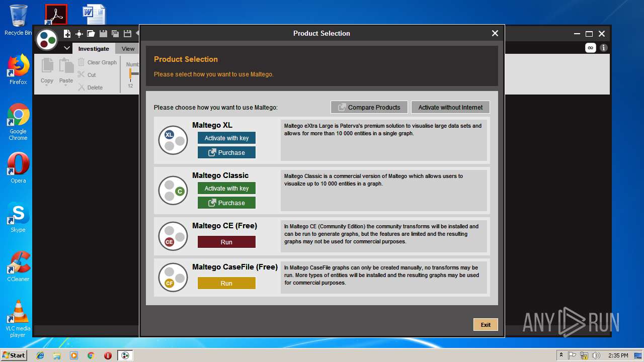The height and width of the screenshot is (362, 644).
Task: Open CCleaner desktop shortcut
Action: (x=18, y=267)
